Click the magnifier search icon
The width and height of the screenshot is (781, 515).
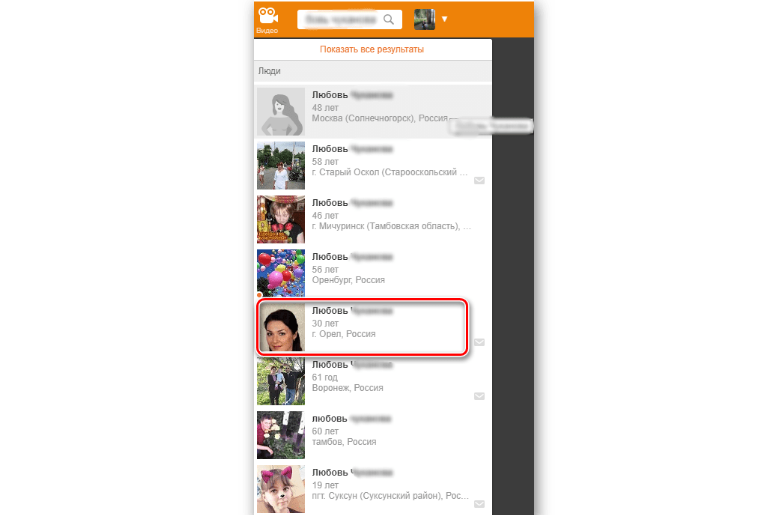coord(389,19)
